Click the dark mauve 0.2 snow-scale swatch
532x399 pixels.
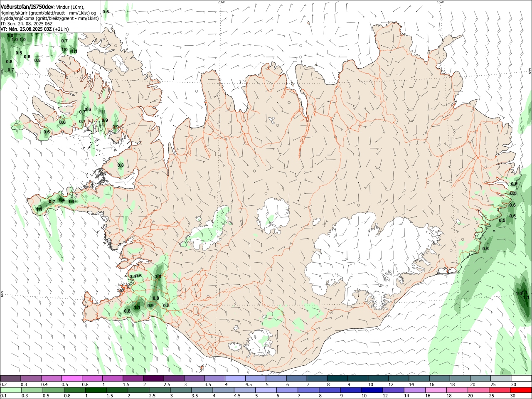(10, 379)
